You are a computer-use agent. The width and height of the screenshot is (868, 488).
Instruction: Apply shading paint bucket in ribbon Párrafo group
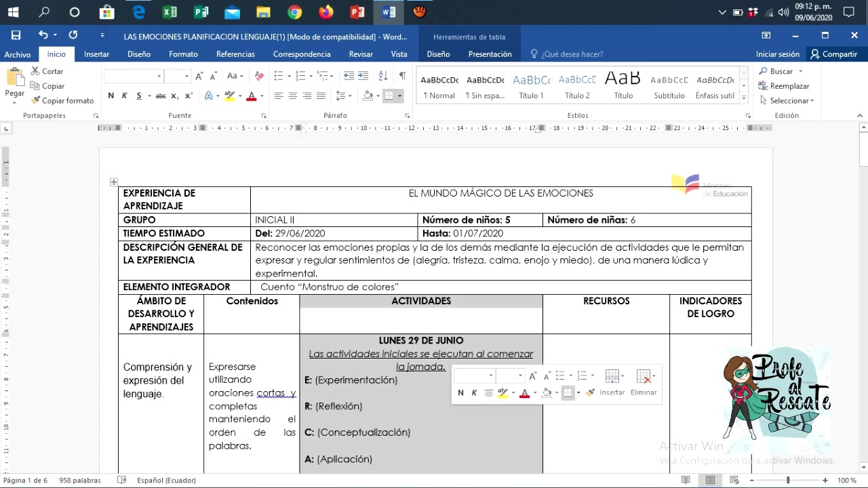pyautogui.click(x=368, y=96)
